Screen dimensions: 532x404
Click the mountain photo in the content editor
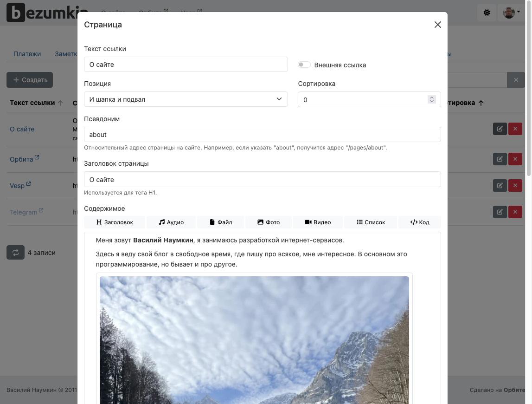coord(254,339)
